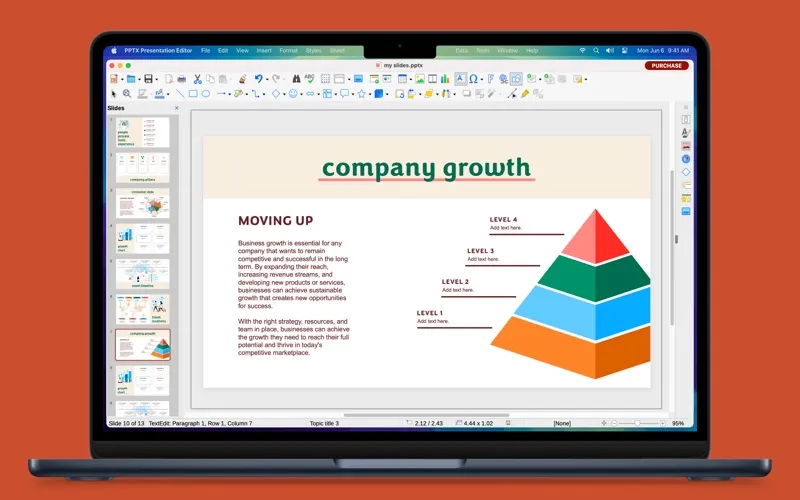Expand the special character dropdown arrow
This screenshot has width=800, height=500.
482,80
